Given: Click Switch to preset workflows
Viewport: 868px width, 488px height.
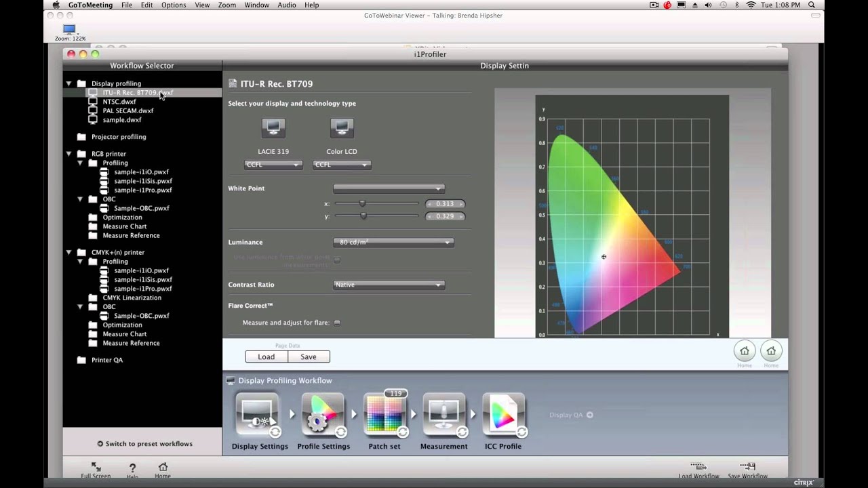Looking at the screenshot, I should 144,444.
